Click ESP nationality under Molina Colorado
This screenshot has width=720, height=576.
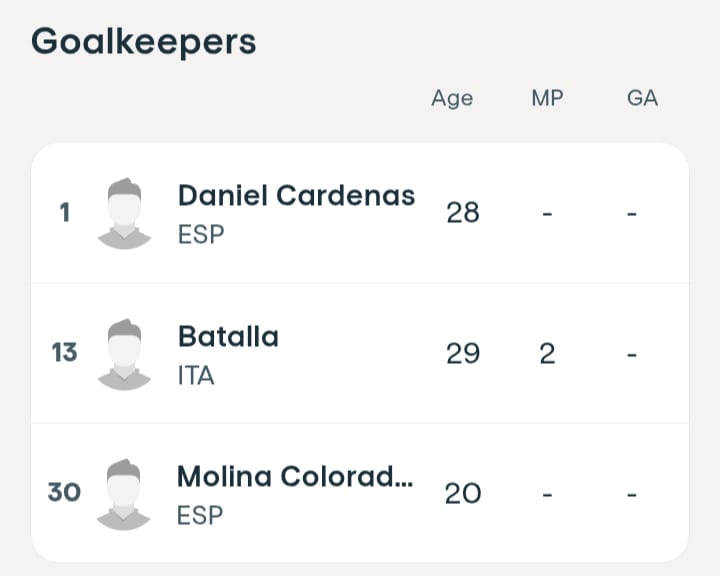200,516
